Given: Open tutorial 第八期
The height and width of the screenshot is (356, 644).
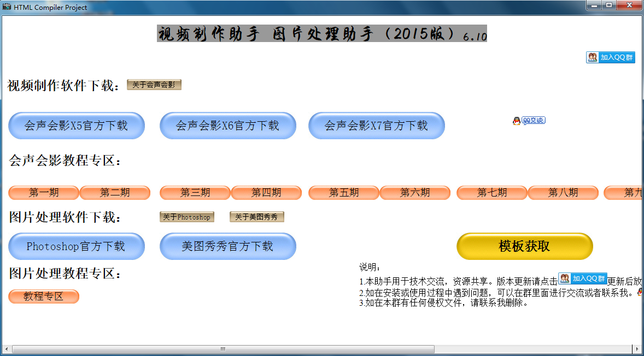Looking at the screenshot, I should (563, 193).
